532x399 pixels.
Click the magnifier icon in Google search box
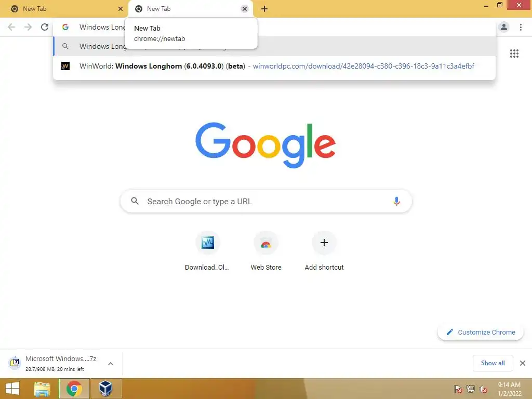coord(135,201)
